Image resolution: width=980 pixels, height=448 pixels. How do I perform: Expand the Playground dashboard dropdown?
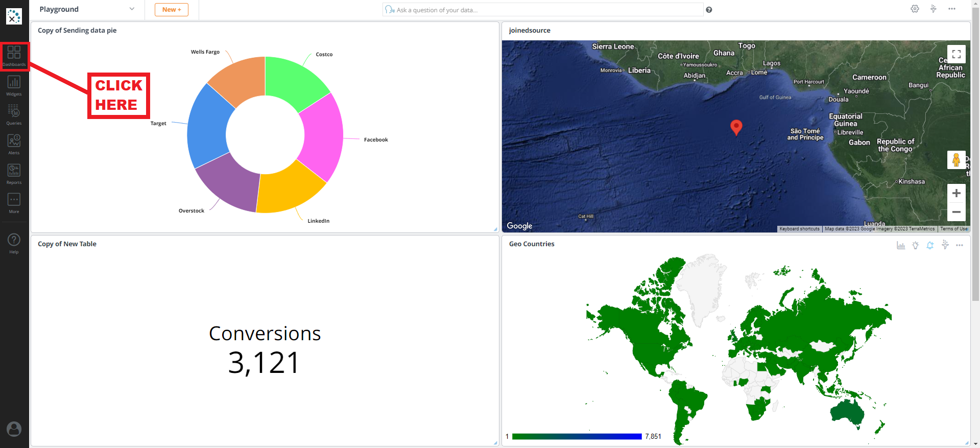[132, 9]
